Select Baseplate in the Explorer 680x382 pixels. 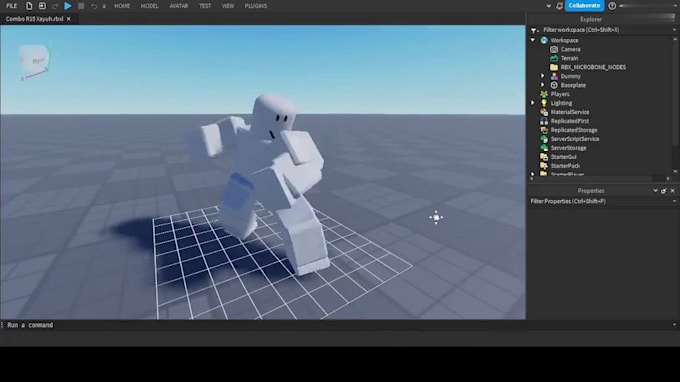click(x=573, y=85)
